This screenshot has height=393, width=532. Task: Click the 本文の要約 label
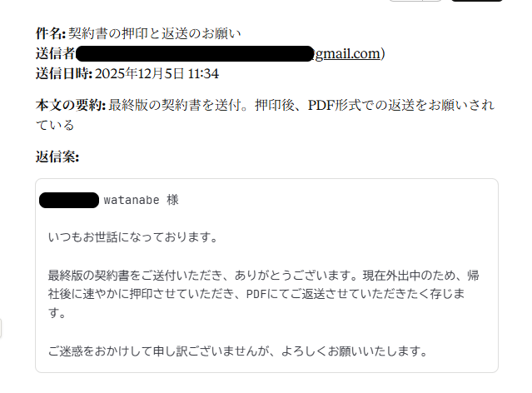tap(71, 105)
